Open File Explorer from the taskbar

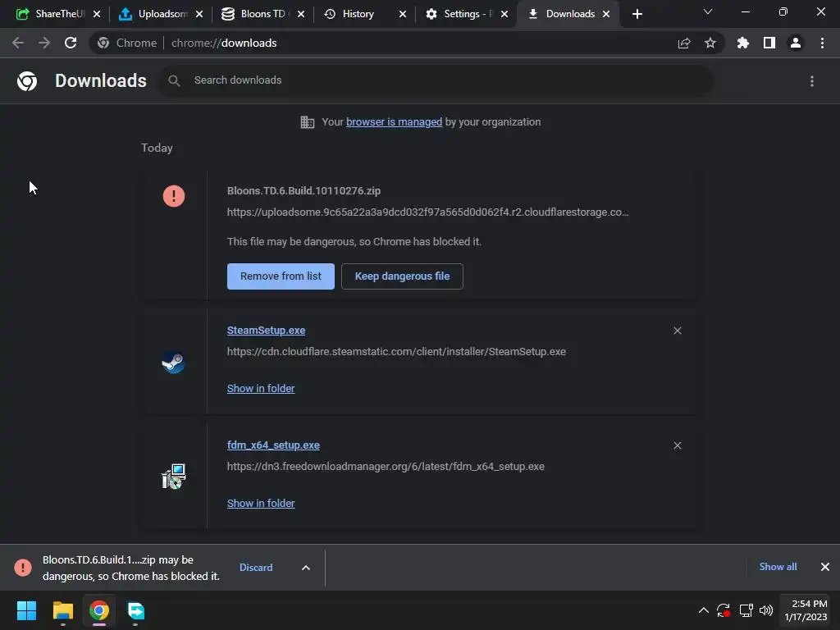point(62,610)
